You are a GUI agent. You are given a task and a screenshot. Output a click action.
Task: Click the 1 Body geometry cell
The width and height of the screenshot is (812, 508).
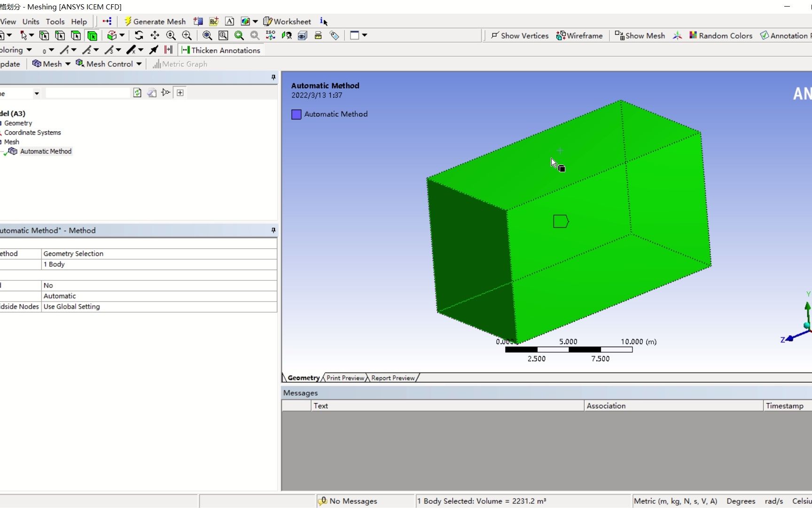pos(159,264)
